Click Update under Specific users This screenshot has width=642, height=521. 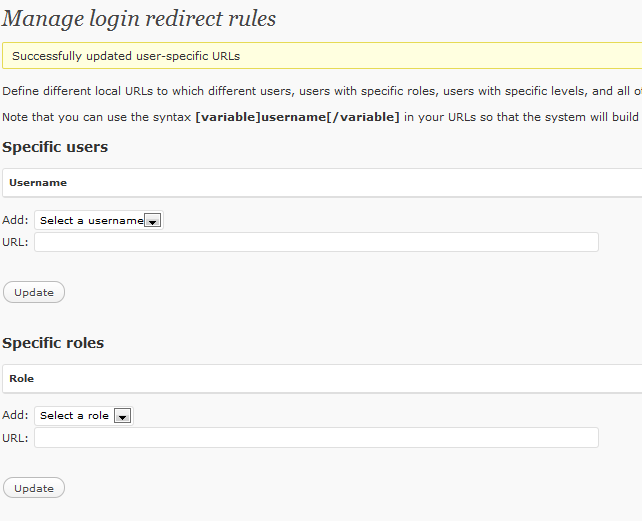pos(34,292)
